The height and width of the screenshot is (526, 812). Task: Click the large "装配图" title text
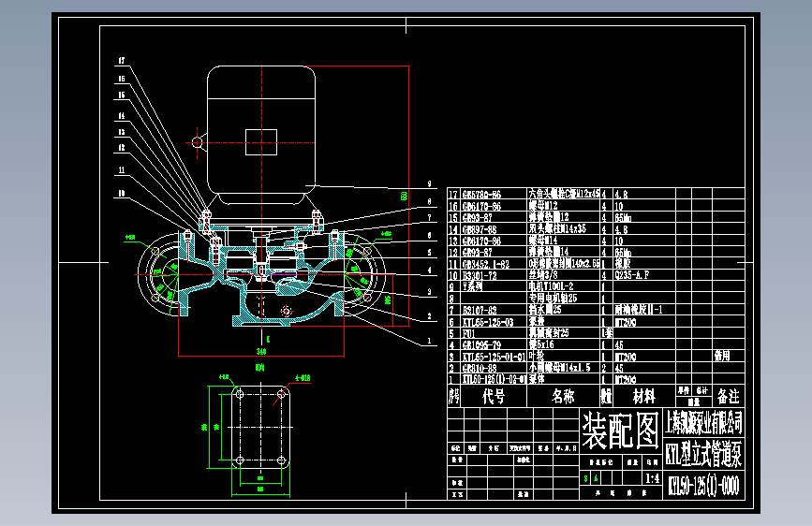coord(620,431)
